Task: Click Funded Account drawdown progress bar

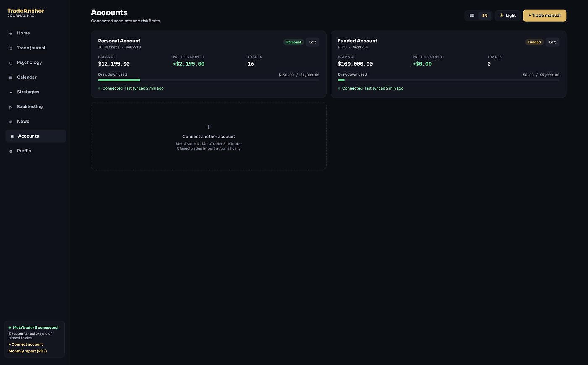Action: (x=448, y=80)
